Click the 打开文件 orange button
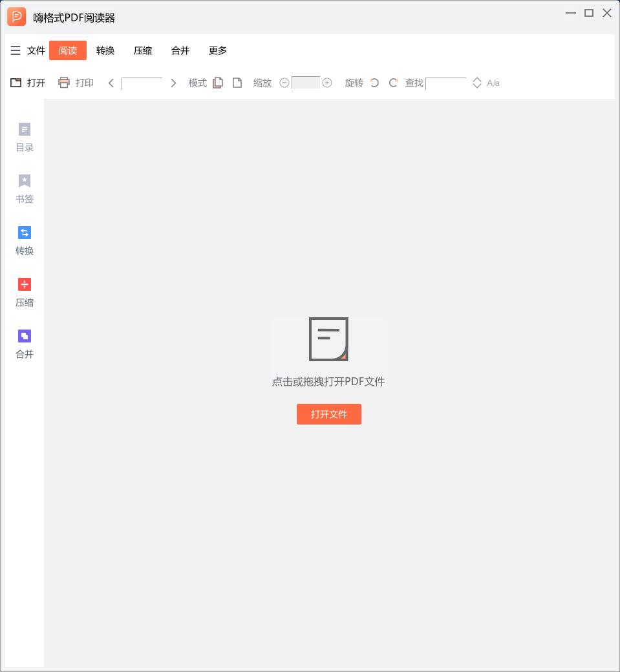Screen dimensions: 620x672 tap(328, 414)
